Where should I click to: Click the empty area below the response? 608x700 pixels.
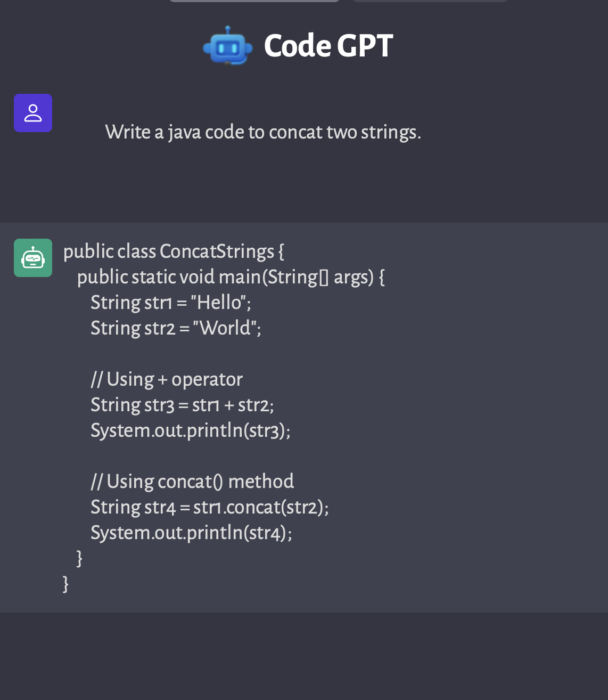pos(304,656)
